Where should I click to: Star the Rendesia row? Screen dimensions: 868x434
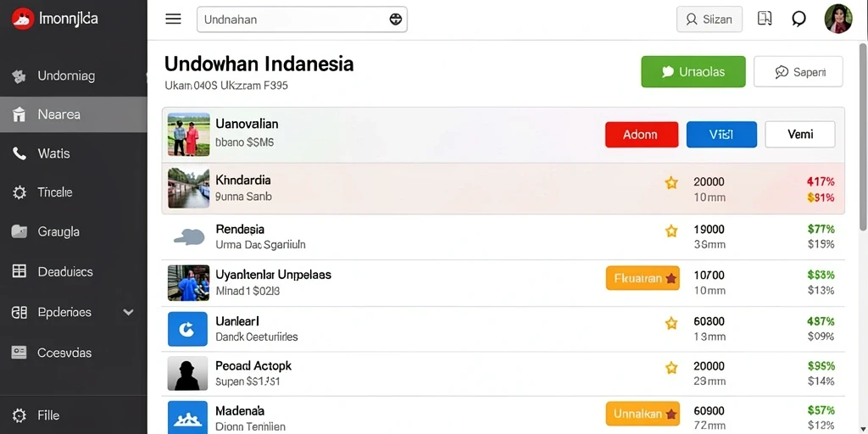point(671,231)
